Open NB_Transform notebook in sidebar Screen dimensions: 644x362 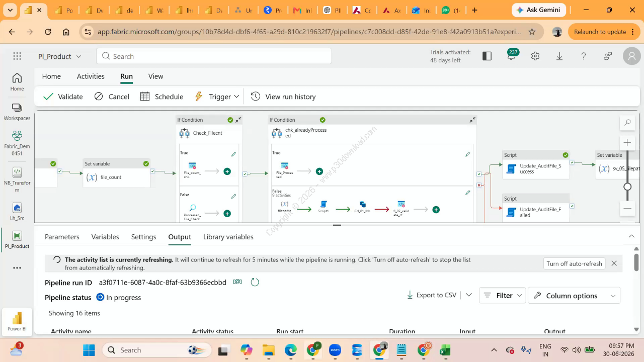(17, 179)
